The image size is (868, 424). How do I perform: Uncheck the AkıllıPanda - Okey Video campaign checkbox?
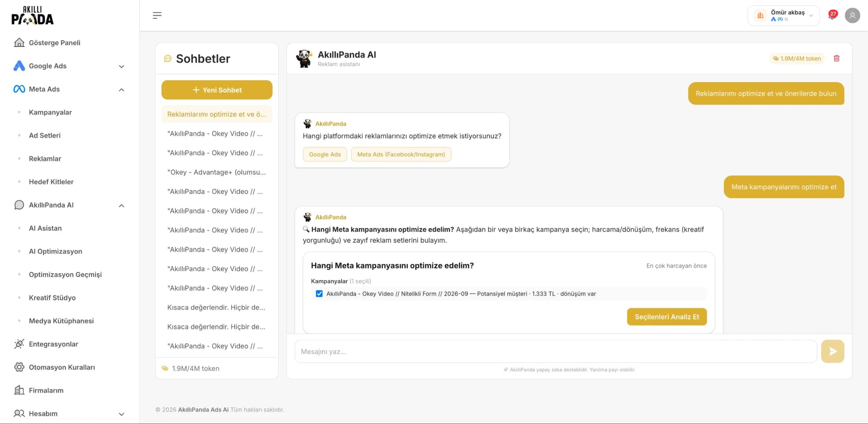(x=319, y=294)
